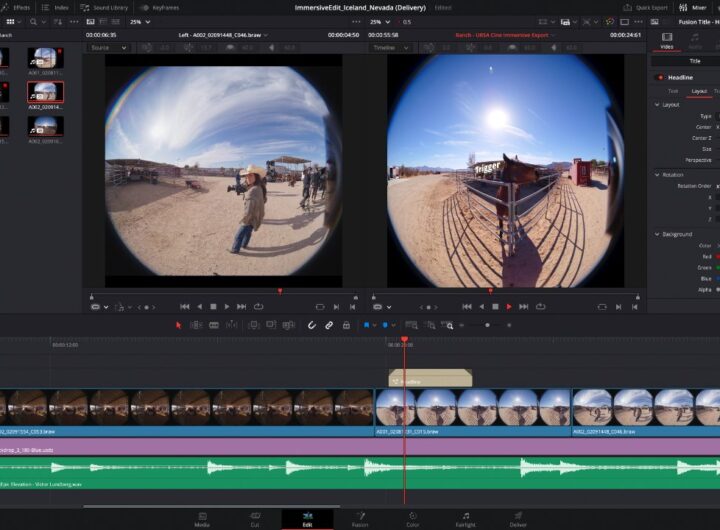Toggle loop playback in timeline viewer

coord(540,306)
